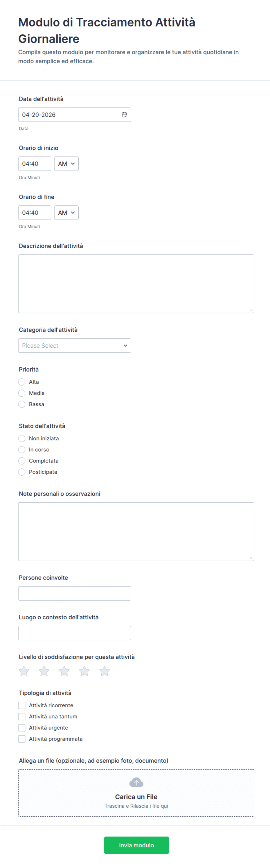Click the Persone coinvolte input field

tap(74, 593)
